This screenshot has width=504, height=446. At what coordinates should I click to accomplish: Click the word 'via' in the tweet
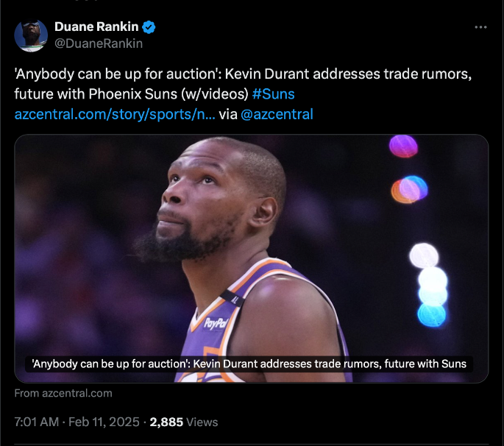[228, 114]
